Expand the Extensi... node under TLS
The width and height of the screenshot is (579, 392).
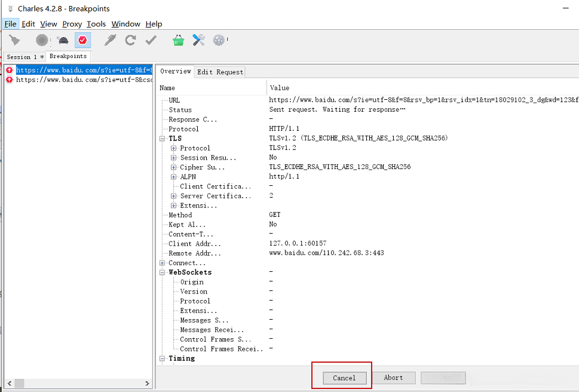(x=173, y=206)
